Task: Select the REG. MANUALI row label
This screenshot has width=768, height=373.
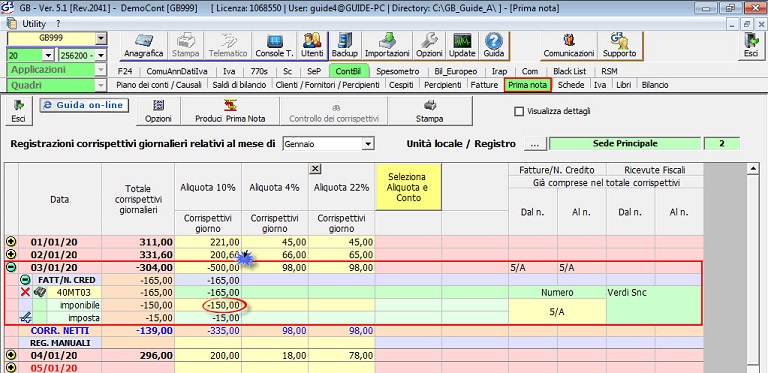Action: [x=60, y=343]
